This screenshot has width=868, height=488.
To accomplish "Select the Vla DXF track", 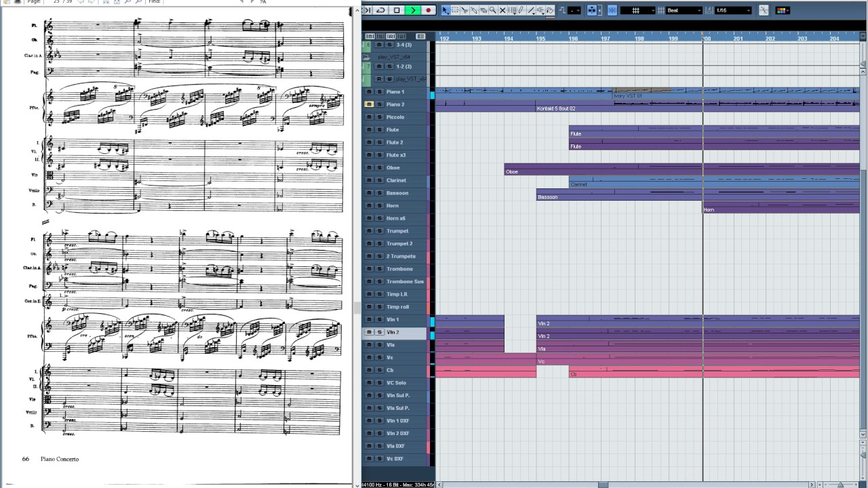I will (x=396, y=446).
